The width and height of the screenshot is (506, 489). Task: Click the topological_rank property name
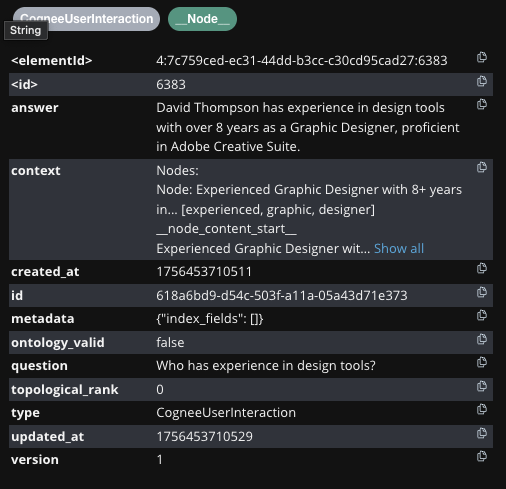(x=65, y=390)
